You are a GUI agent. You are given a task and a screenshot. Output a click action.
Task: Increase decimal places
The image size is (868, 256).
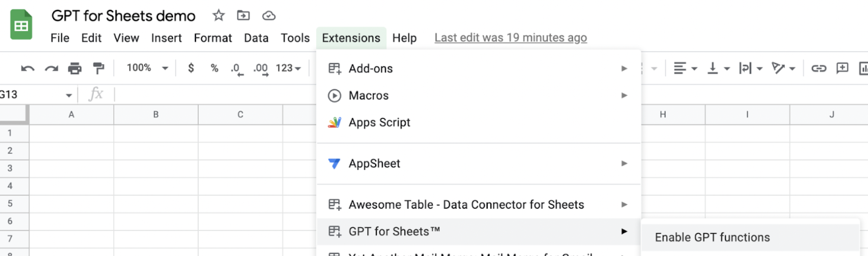click(x=260, y=68)
